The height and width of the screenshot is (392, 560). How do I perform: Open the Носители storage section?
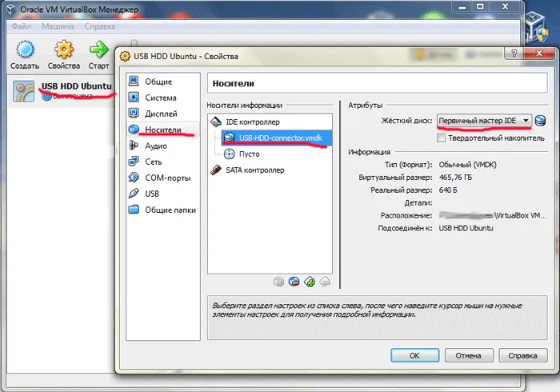(x=163, y=130)
